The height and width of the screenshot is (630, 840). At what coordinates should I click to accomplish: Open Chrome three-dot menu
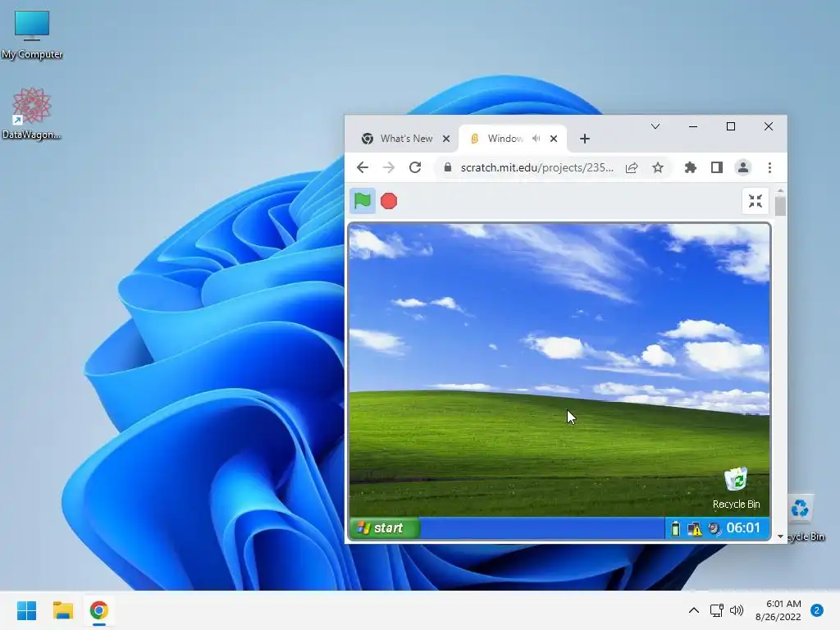[769, 167]
